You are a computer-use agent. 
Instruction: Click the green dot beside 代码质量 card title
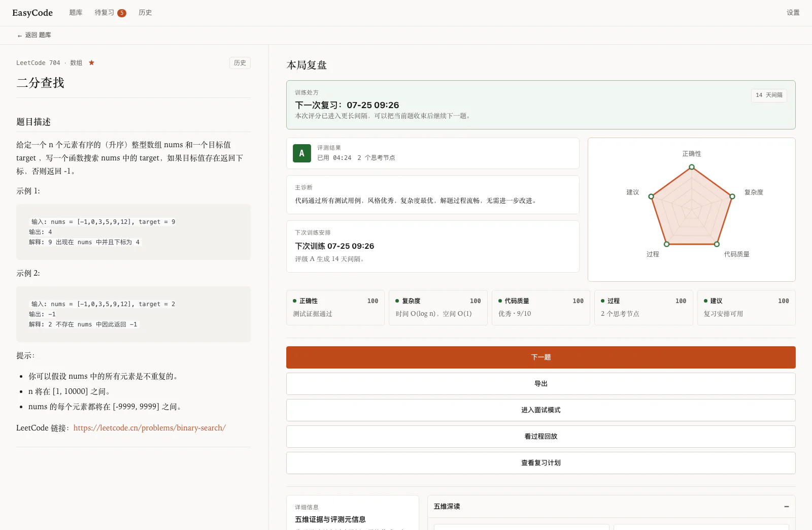(500, 301)
